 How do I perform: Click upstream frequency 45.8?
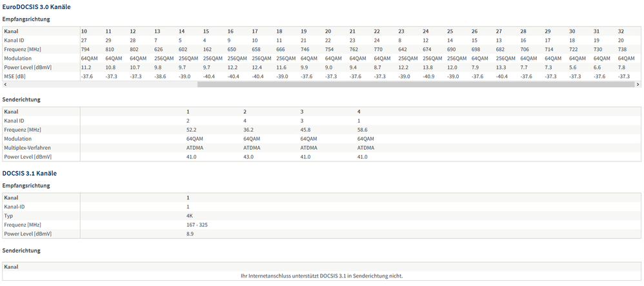pos(305,130)
